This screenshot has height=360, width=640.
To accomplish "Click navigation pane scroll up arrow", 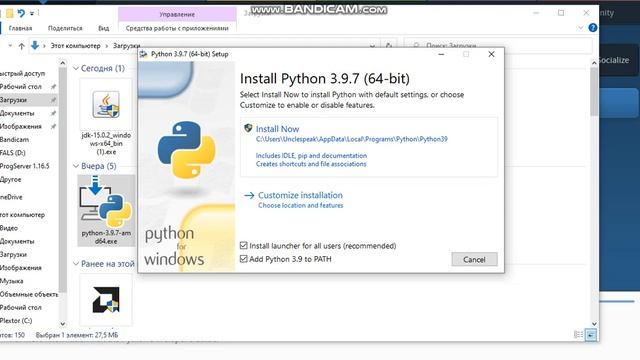I will coord(62,63).
